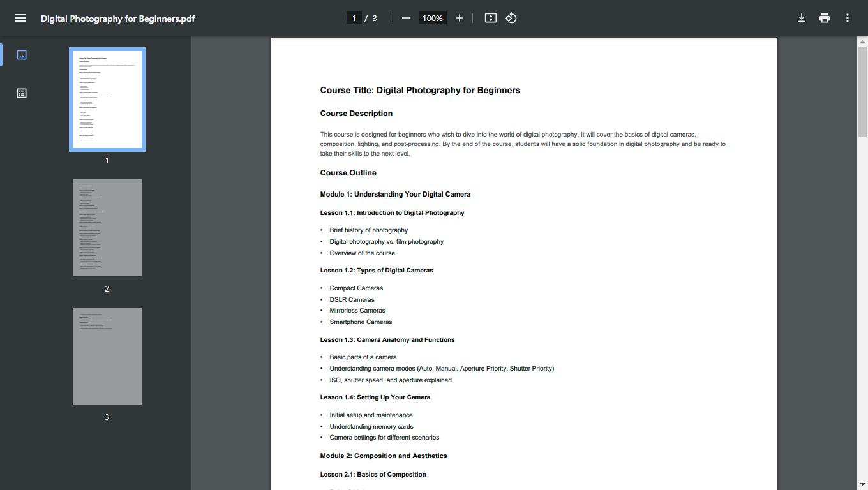This screenshot has width=868, height=490.
Task: Click the vertical scrollbar thumb
Action: pyautogui.click(x=862, y=93)
